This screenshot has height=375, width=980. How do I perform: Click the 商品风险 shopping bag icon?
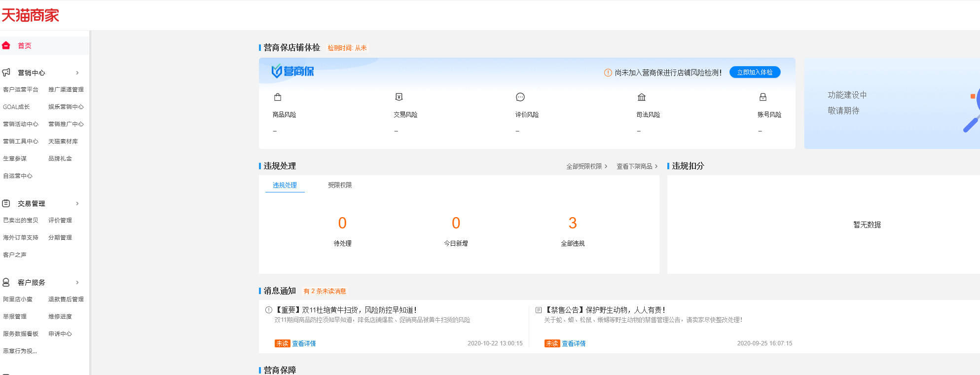(x=278, y=97)
